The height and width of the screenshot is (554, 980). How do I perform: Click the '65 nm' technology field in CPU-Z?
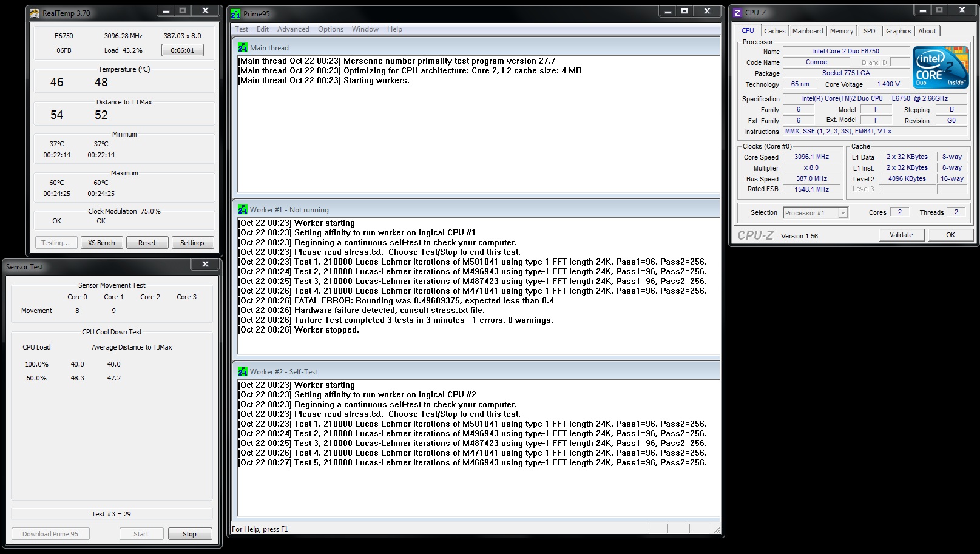click(800, 84)
